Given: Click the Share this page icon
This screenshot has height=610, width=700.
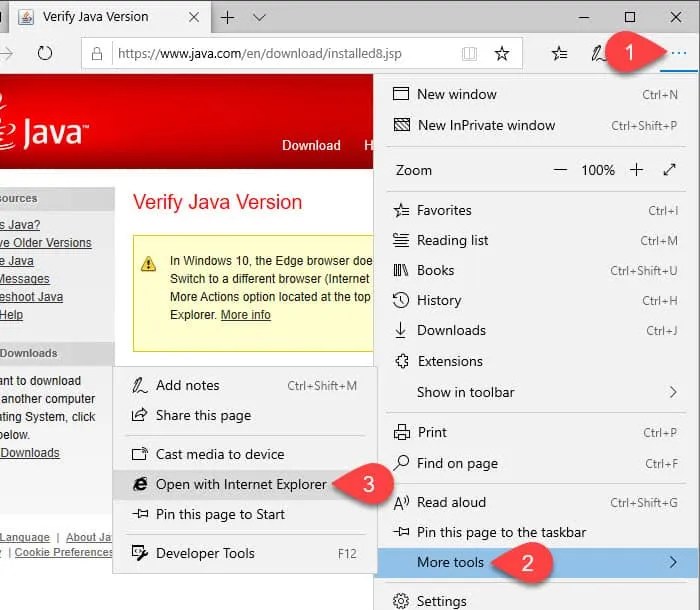Looking at the screenshot, I should pyautogui.click(x=139, y=415).
